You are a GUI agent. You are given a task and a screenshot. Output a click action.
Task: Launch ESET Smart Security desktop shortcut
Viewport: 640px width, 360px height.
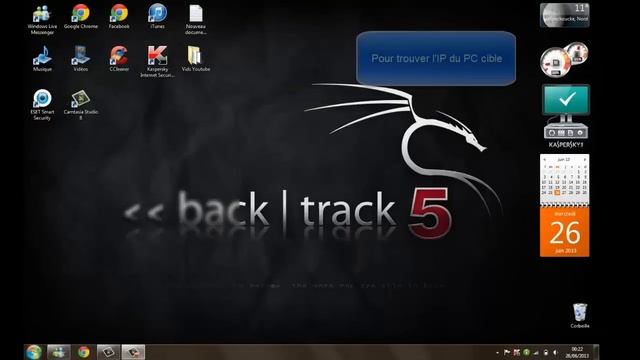coord(42,105)
